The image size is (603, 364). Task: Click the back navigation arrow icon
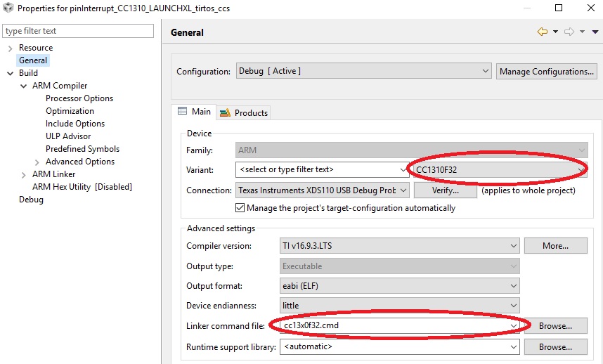[543, 32]
